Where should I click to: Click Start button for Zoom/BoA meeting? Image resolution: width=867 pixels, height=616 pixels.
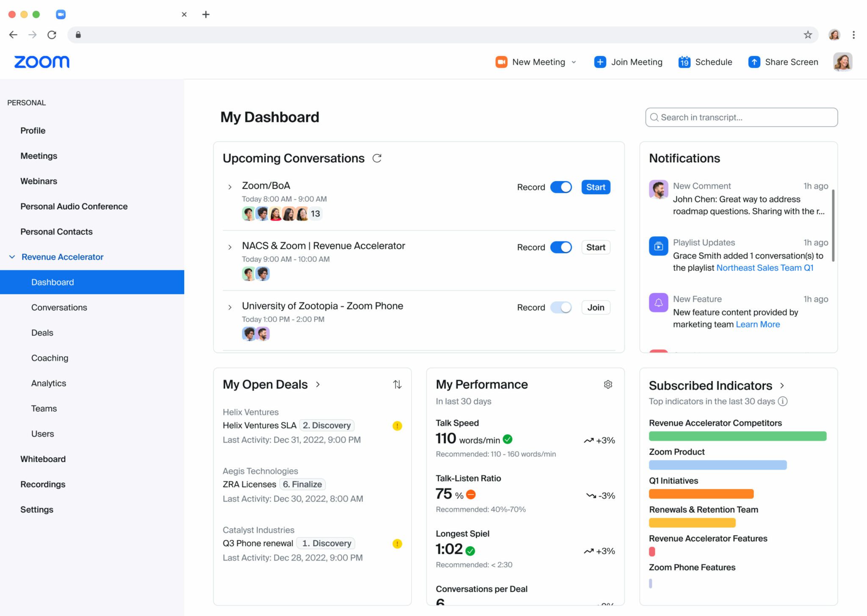click(x=595, y=187)
